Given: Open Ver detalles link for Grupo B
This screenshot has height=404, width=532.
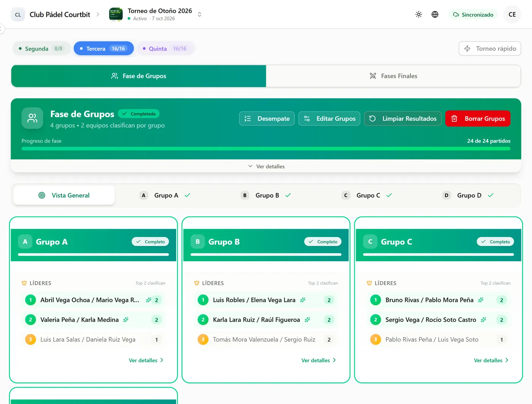Looking at the screenshot, I should [319, 360].
